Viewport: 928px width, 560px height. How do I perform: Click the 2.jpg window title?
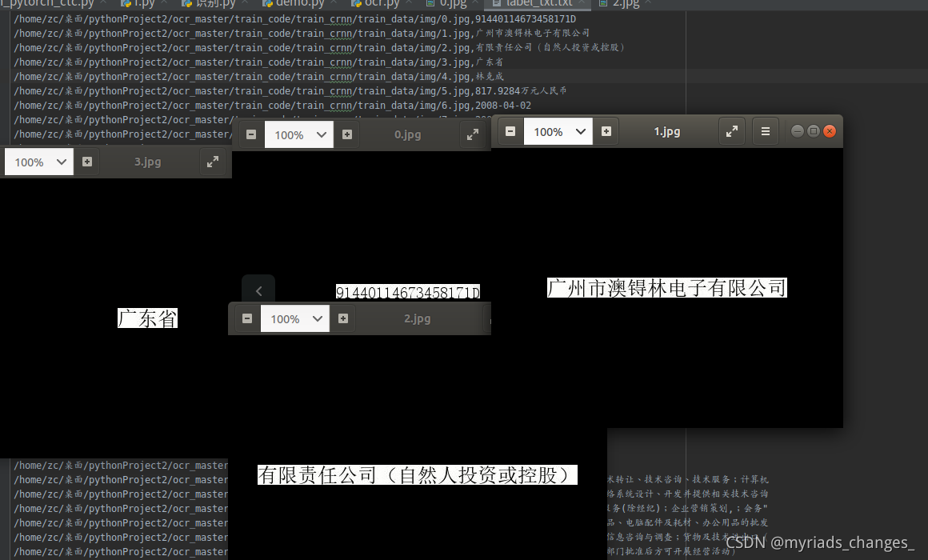(x=418, y=318)
